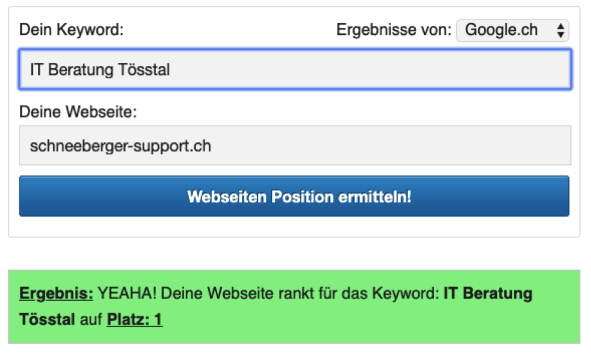591x364 pixels.
Task: Click the word Google.ch in the selector
Action: [x=501, y=30]
